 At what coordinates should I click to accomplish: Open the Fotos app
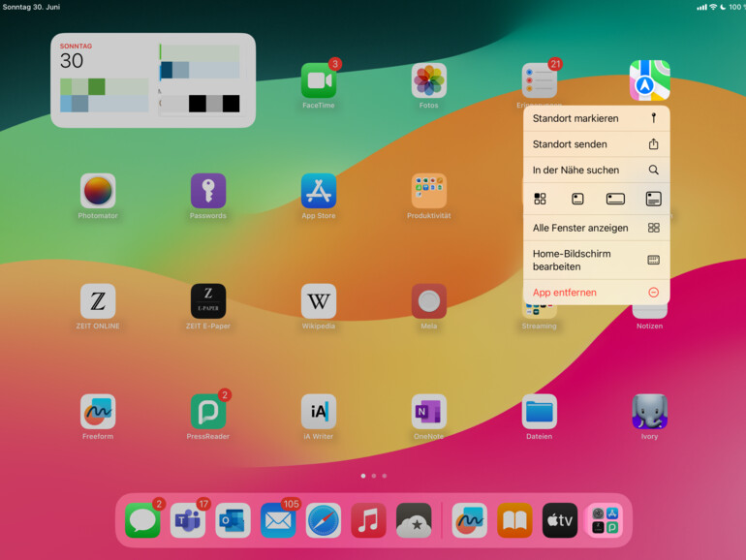click(x=428, y=80)
